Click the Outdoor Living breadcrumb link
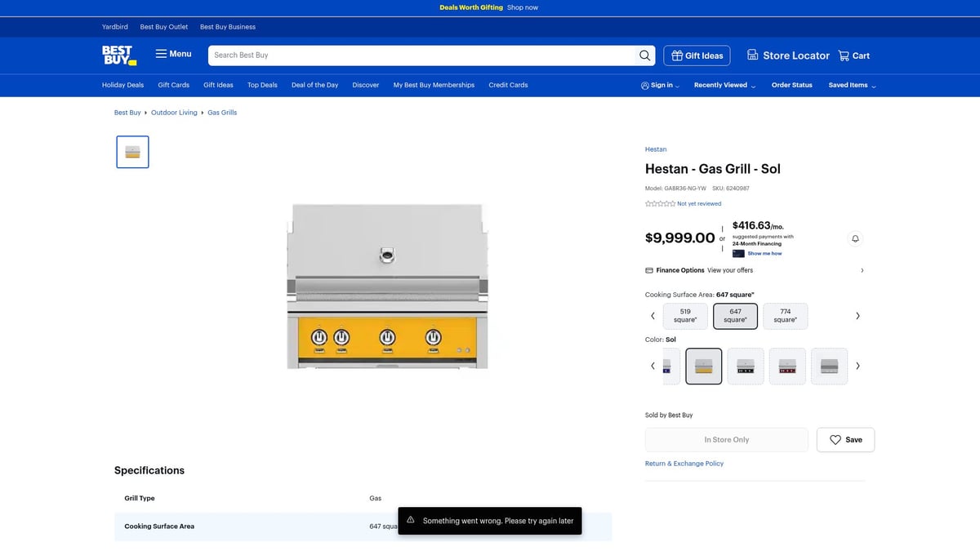This screenshot has height=551, width=980. point(174,113)
